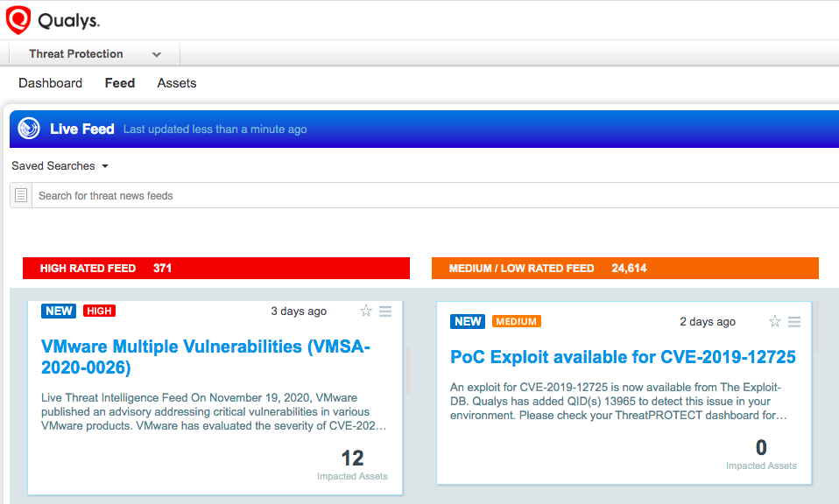Open the VMware feed card menu icon
The image size is (839, 504).
tap(385, 311)
